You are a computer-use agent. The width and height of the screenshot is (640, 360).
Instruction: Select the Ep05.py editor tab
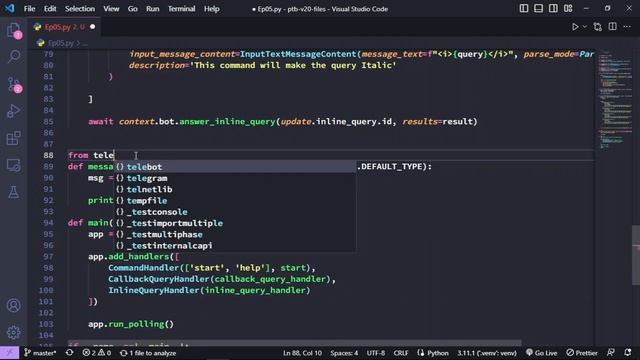[x=64, y=27]
